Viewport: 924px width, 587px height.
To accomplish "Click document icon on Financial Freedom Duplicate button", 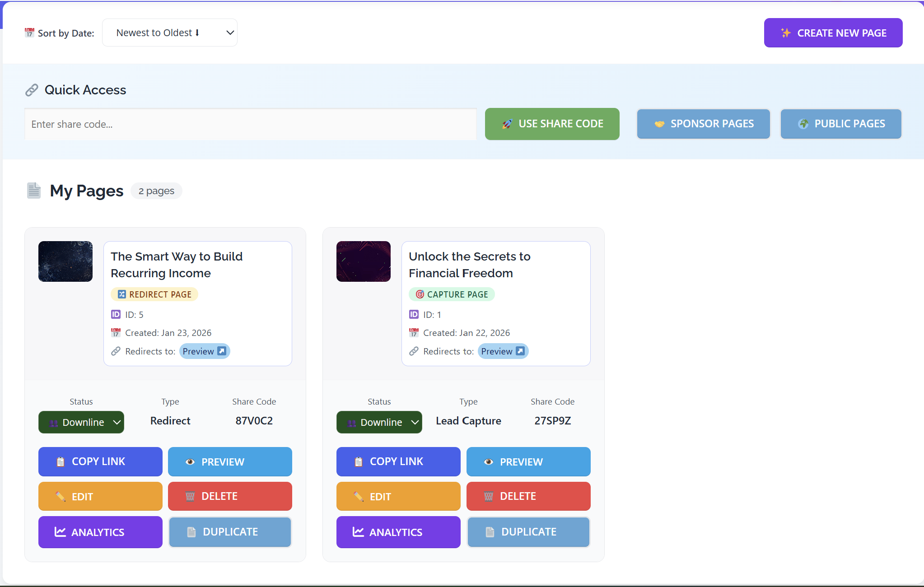I will 490,532.
